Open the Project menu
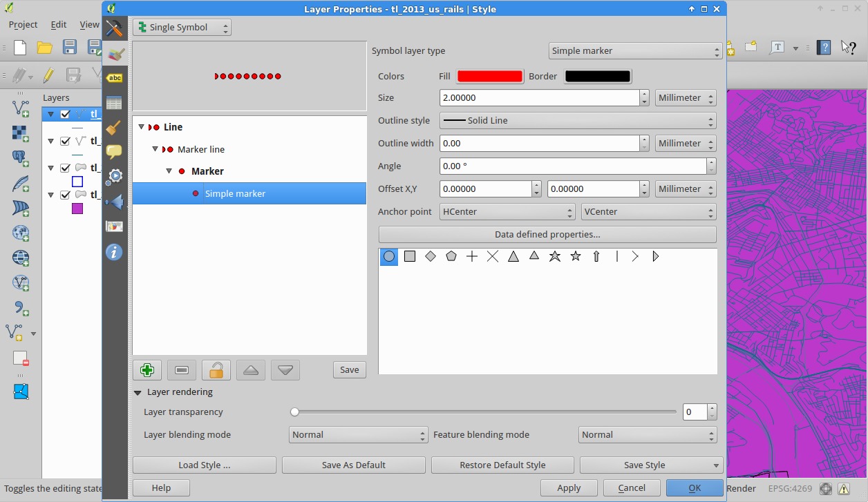The image size is (868, 502). (23, 24)
